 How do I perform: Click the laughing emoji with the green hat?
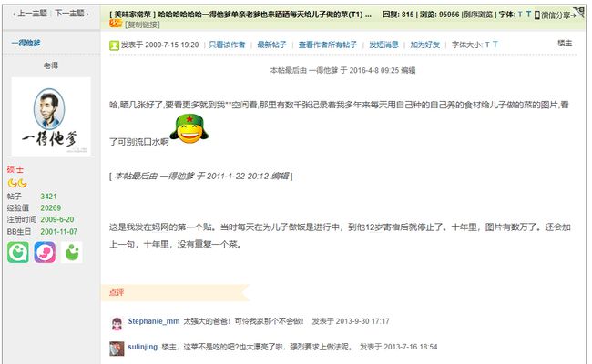click(189, 129)
